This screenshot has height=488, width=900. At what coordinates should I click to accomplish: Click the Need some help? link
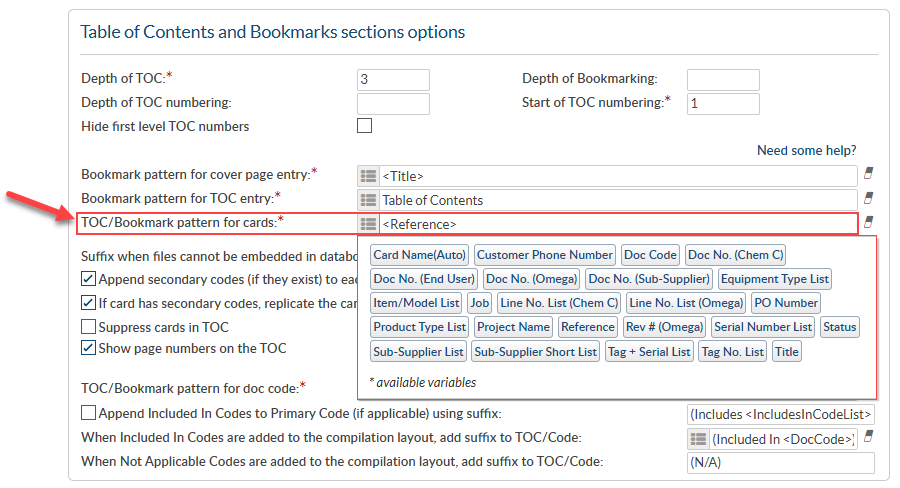click(x=806, y=151)
